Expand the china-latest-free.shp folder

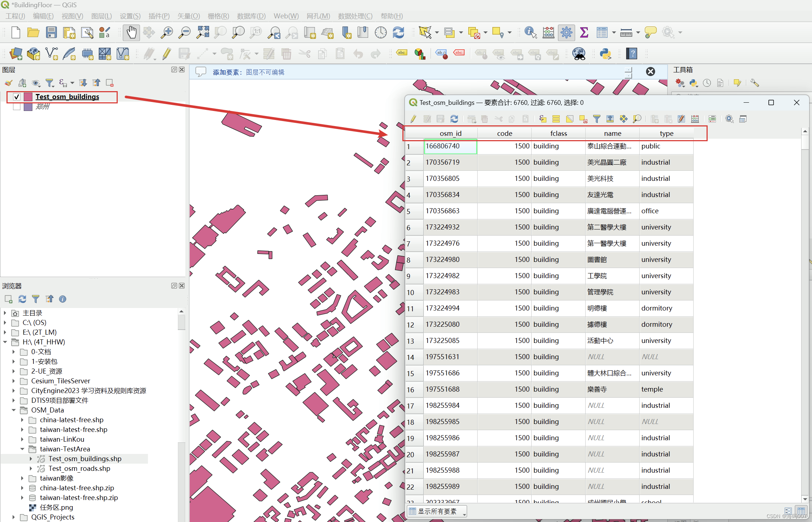pos(22,420)
